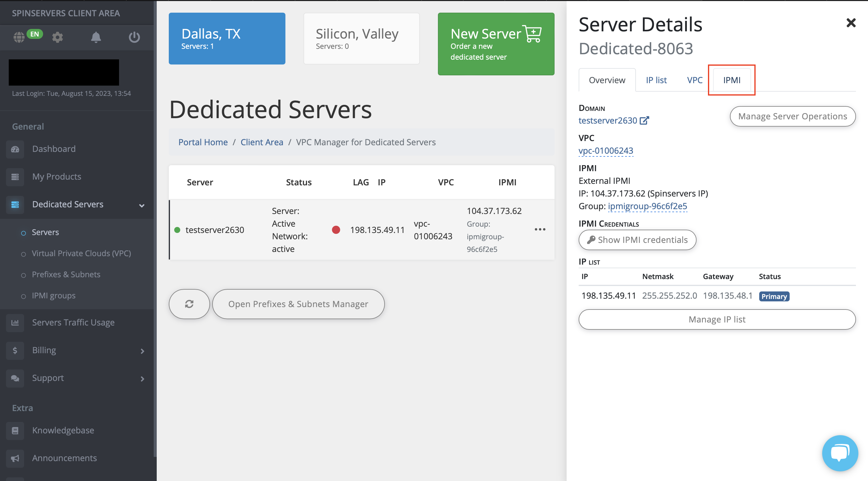The width and height of the screenshot is (868, 481).
Task: Open the VPC tab
Action: (694, 80)
